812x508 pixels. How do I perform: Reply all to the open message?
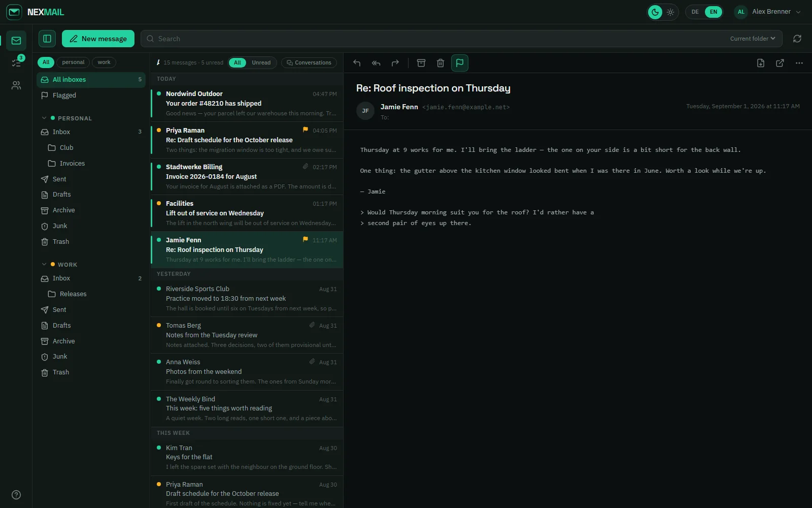point(376,63)
